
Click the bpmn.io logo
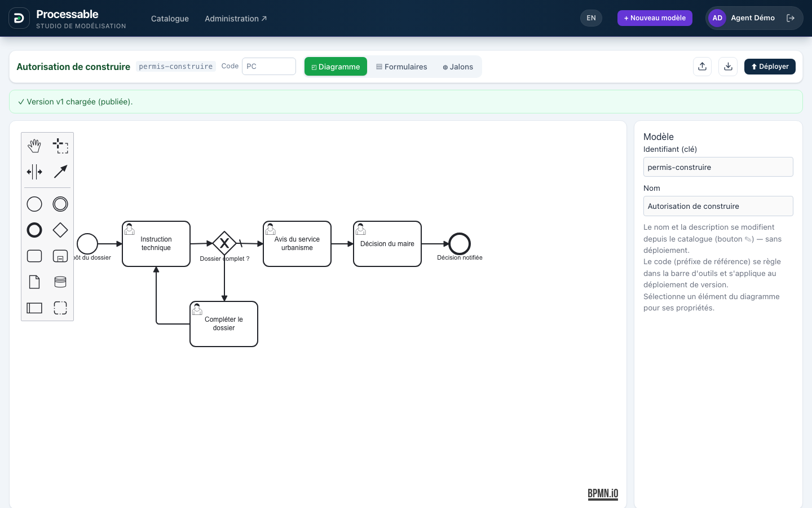click(x=603, y=494)
